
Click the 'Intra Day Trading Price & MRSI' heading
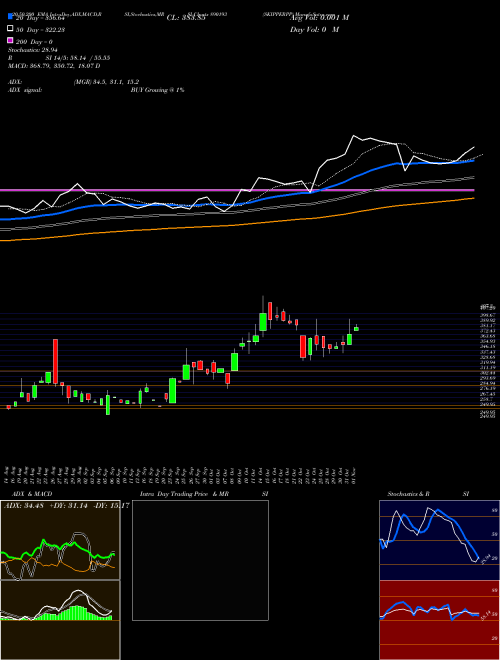pyautogui.click(x=205, y=494)
